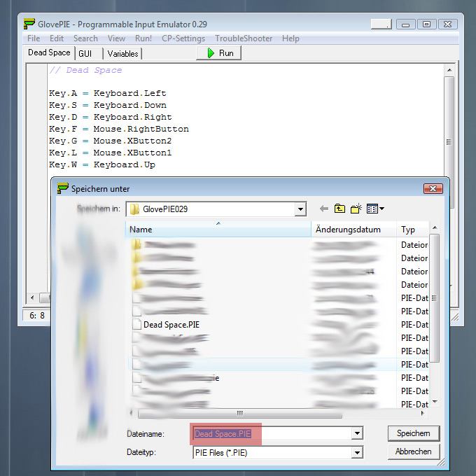Open the view options menu icon
This screenshot has width=476, height=476.
pyautogui.click(x=375, y=209)
